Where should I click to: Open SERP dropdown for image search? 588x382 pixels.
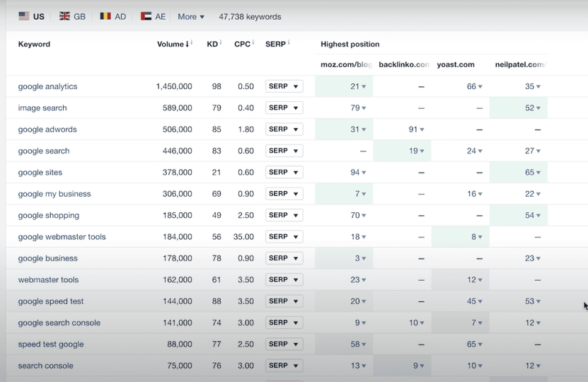[x=284, y=108]
